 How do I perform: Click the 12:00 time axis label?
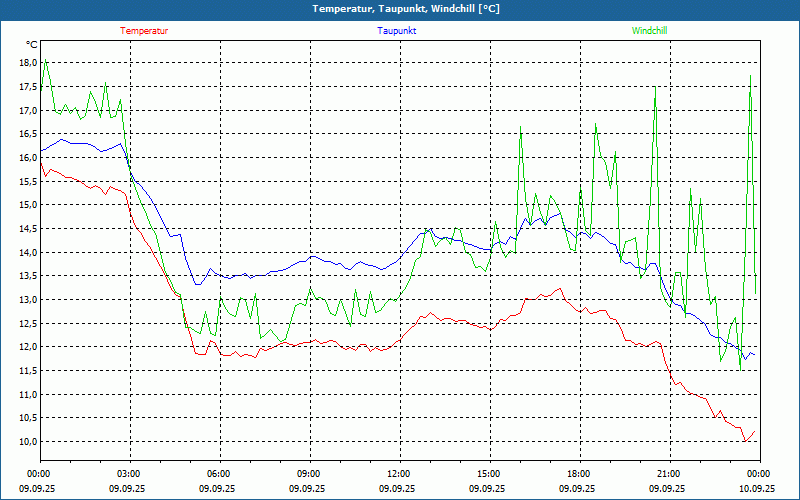point(401,474)
